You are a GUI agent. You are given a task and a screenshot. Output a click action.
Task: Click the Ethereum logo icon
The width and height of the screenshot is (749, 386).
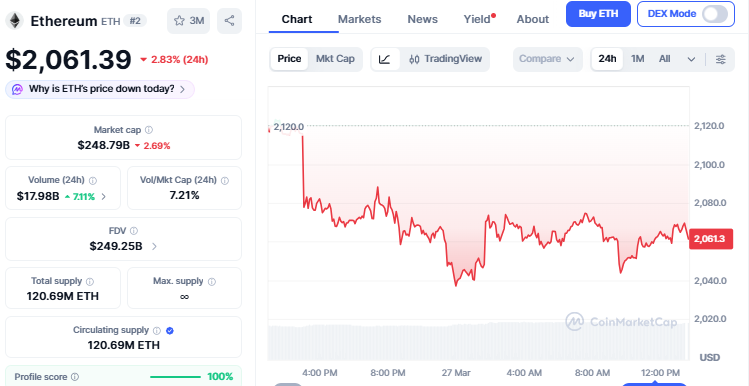pos(14,21)
